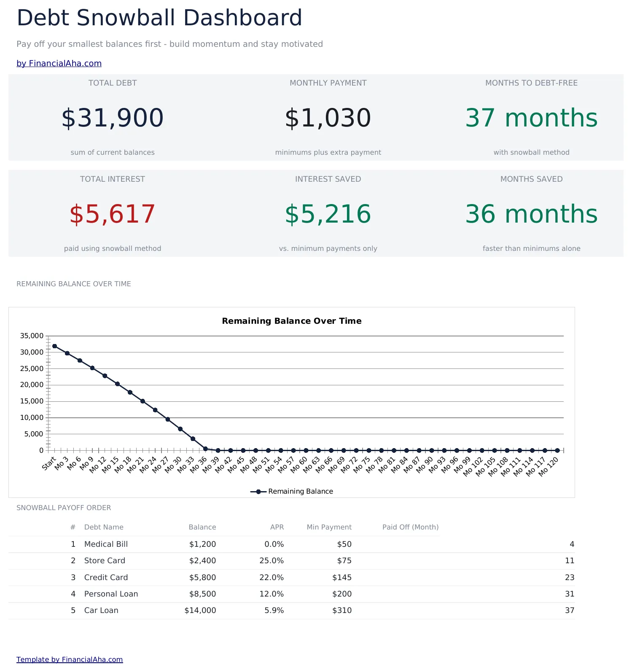Click the Start data point on chart
The height and width of the screenshot is (672, 632).
tap(54, 346)
